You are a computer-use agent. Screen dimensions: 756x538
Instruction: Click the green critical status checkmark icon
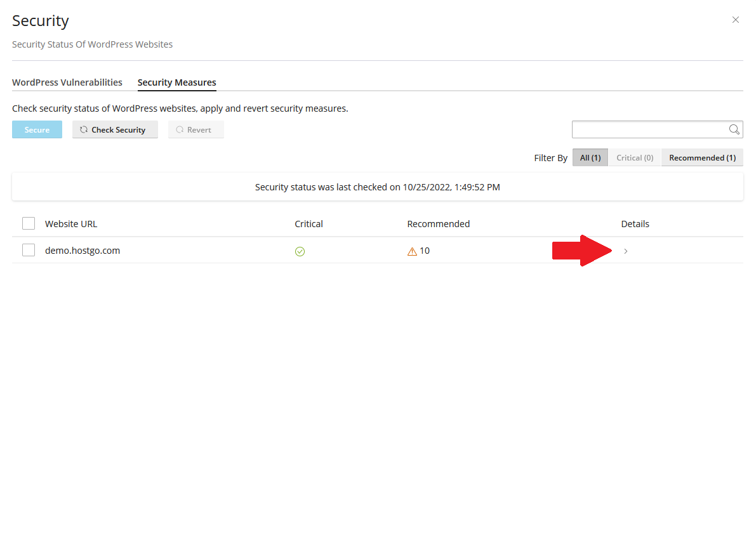[x=300, y=251]
